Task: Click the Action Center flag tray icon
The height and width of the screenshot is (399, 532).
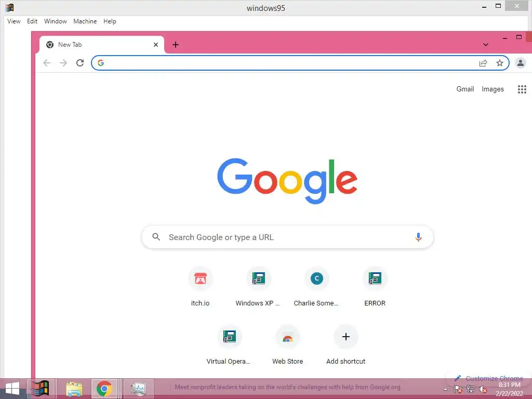Action: (x=458, y=389)
